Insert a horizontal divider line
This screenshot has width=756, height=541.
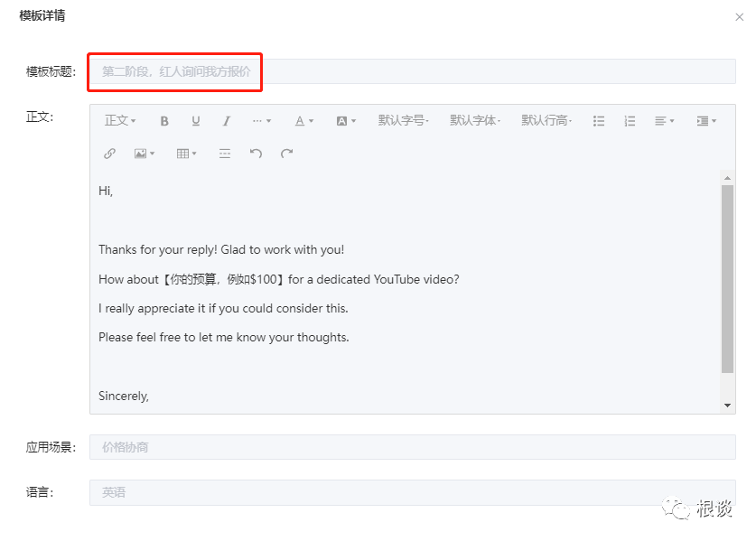[x=225, y=154]
